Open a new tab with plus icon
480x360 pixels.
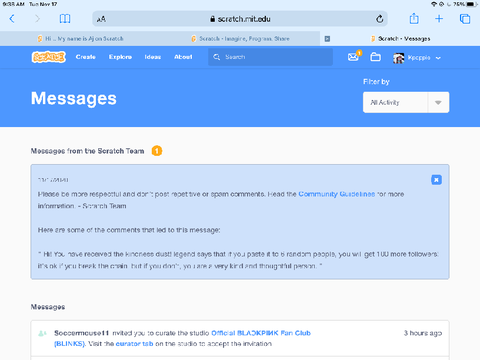(x=439, y=19)
